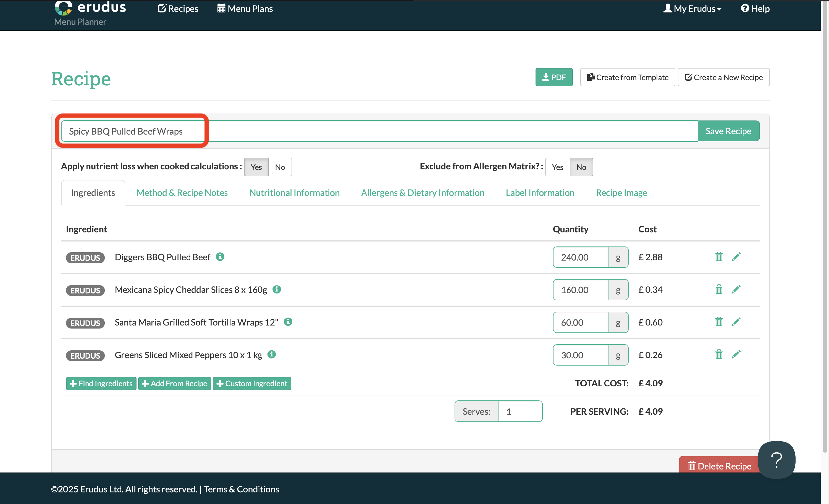Set nutrient loss calculation to Yes
829x504 pixels.
(256, 167)
